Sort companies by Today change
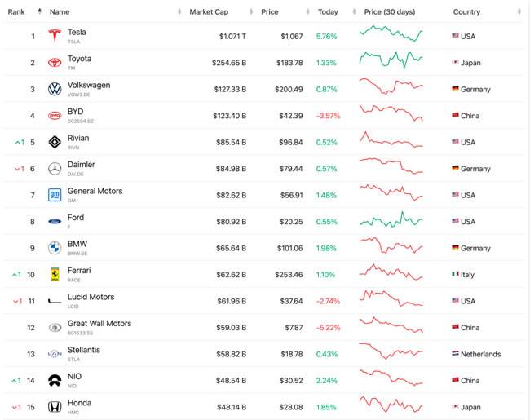The width and height of the screenshot is (530, 420). pos(328,12)
